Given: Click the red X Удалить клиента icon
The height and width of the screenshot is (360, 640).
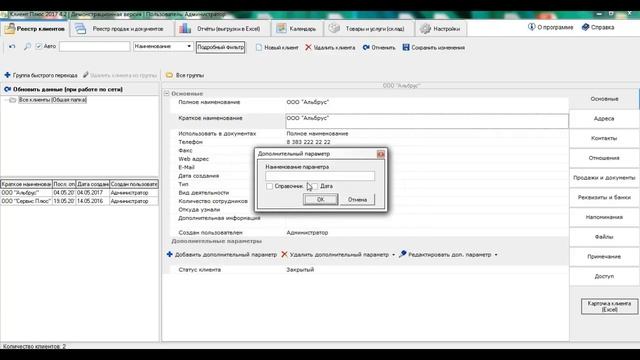Looking at the screenshot, I should (308, 47).
